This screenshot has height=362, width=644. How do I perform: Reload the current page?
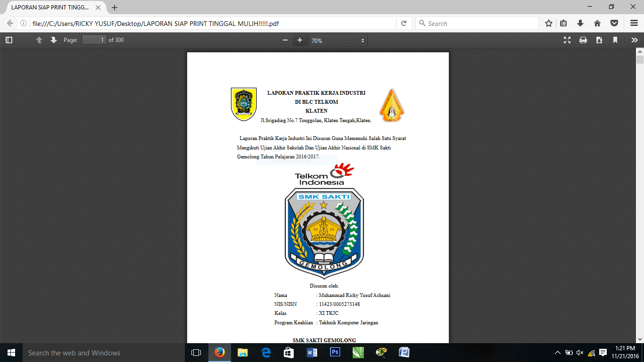pyautogui.click(x=404, y=23)
